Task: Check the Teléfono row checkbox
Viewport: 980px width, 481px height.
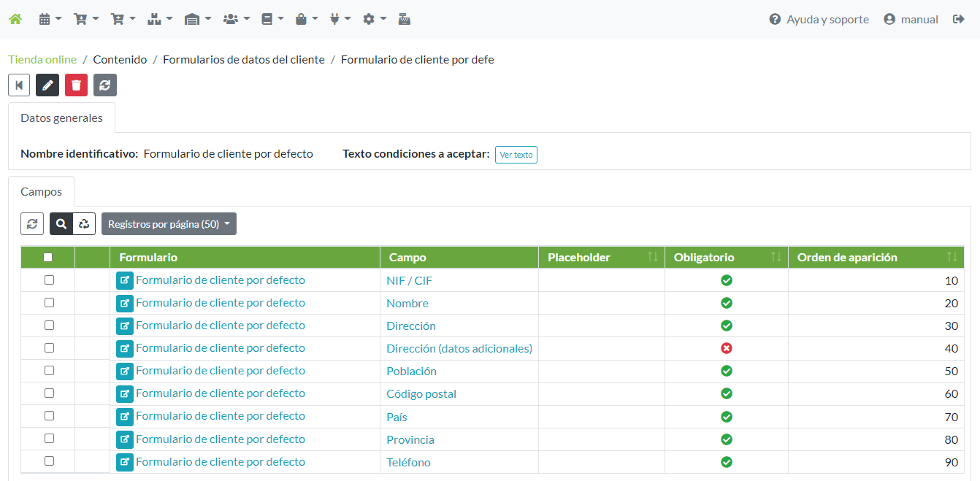Action: [49, 461]
